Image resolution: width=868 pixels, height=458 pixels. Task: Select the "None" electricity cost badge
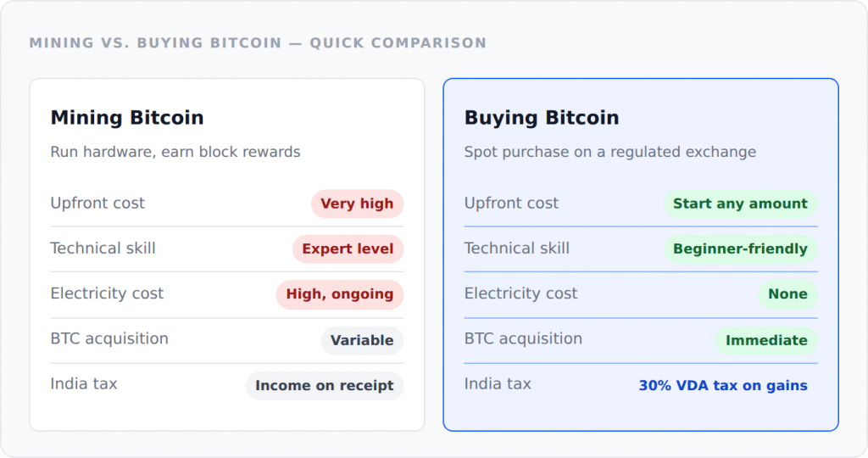tap(787, 294)
